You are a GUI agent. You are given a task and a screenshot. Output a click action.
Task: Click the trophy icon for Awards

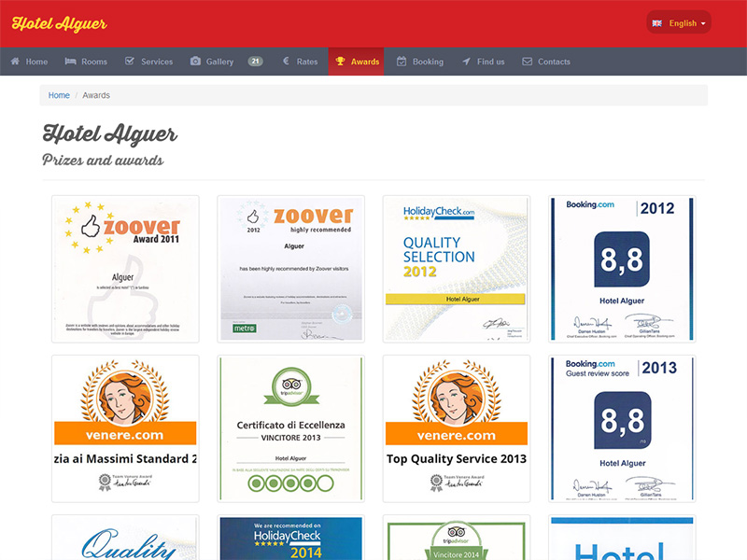pyautogui.click(x=340, y=61)
